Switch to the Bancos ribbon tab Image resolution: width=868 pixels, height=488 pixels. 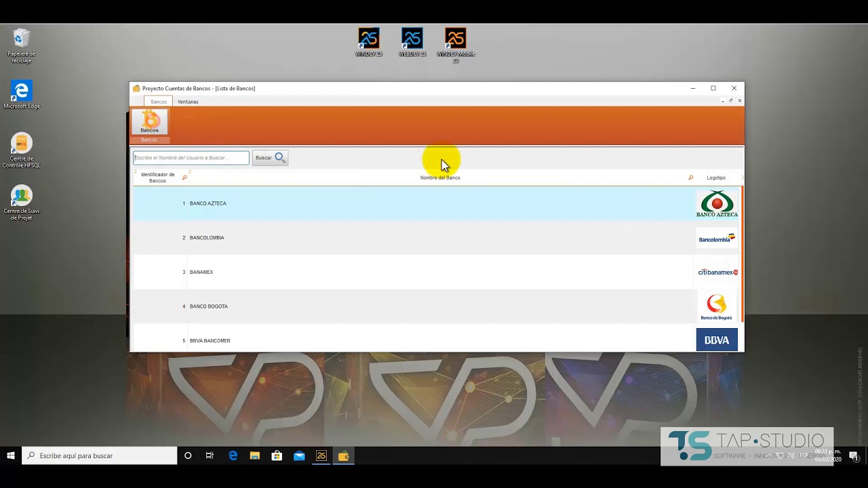(159, 102)
